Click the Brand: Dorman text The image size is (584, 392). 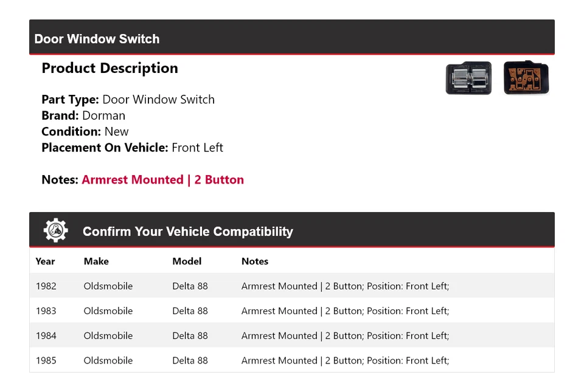pyautogui.click(x=83, y=115)
